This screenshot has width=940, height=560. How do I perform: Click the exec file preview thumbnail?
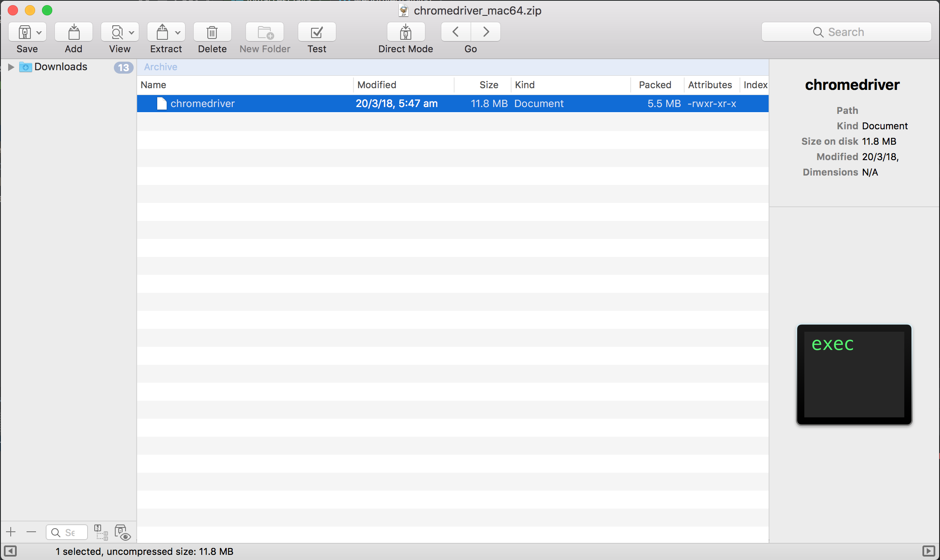tap(854, 375)
